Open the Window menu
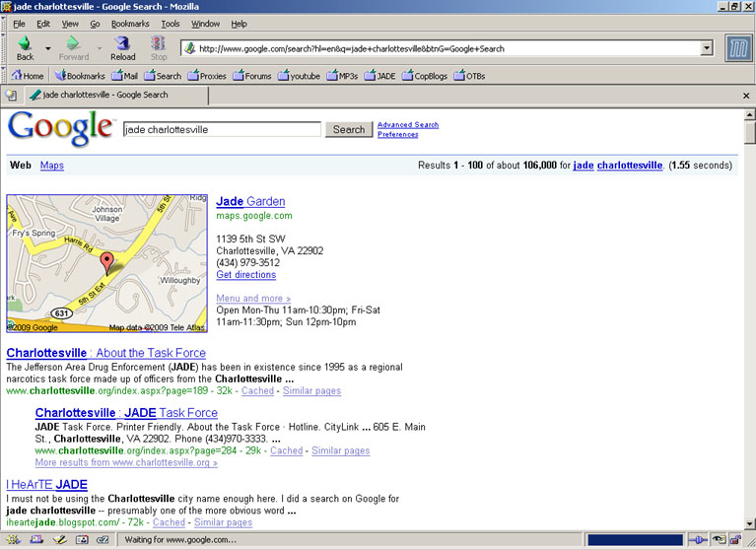 tap(205, 24)
